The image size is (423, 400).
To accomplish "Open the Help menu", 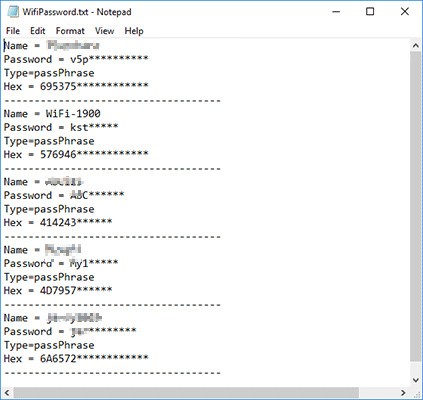I will (134, 31).
